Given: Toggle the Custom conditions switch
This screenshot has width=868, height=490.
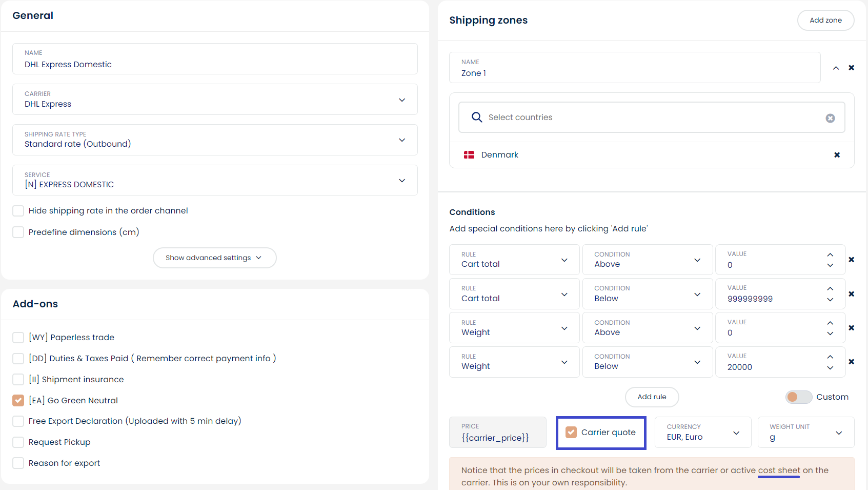Looking at the screenshot, I should point(798,397).
